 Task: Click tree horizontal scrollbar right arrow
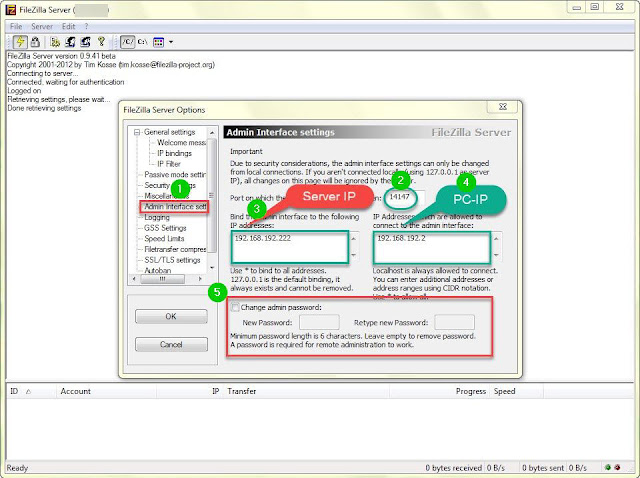(x=200, y=279)
